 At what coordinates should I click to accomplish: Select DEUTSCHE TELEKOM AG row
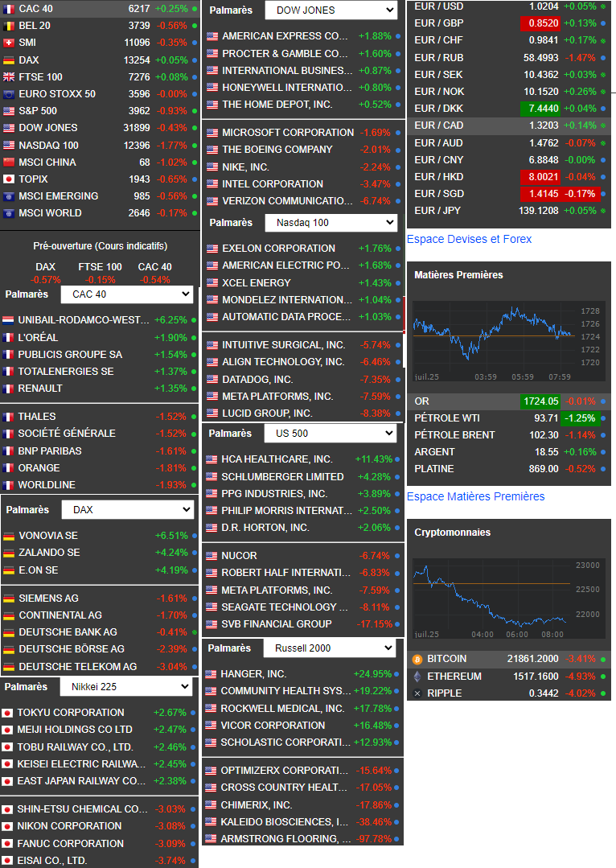coord(100,667)
